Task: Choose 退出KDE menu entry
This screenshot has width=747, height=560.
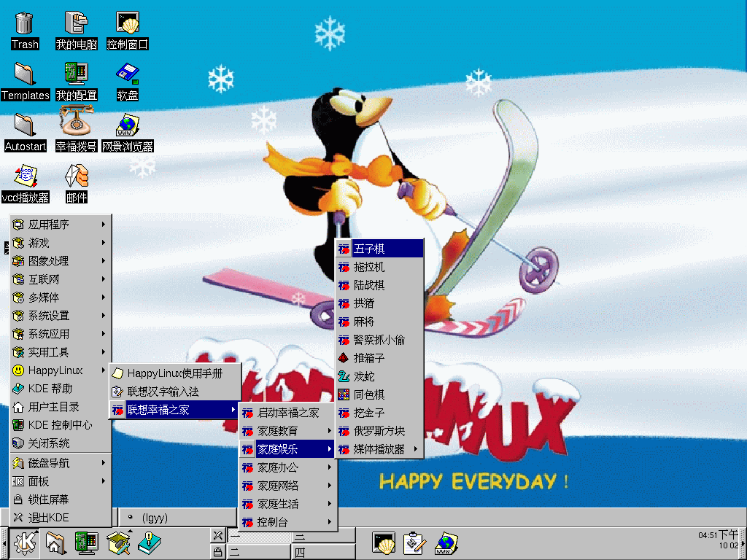Action: pyautogui.click(x=61, y=518)
